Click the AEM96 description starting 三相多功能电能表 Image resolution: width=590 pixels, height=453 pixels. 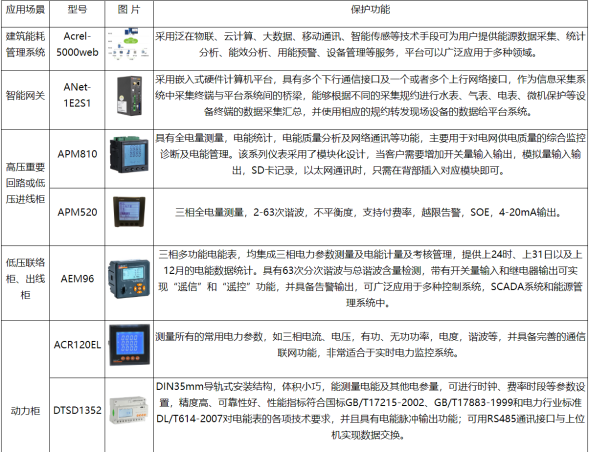click(370, 279)
